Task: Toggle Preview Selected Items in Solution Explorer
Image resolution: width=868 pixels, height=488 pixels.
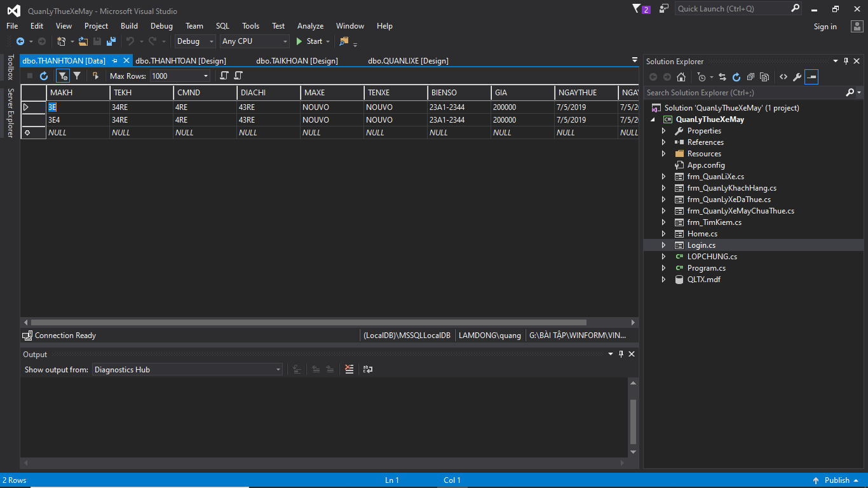Action: 811,77
